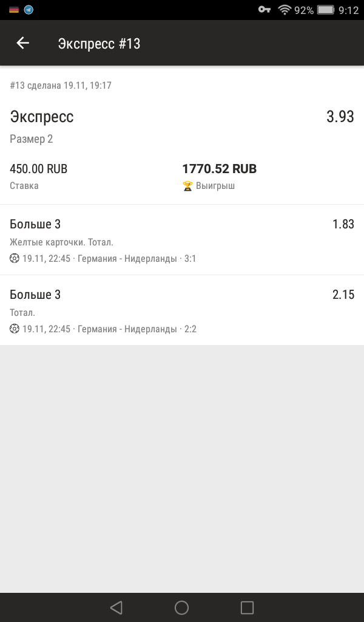Select the 1.83 odds on first bet
This screenshot has width=364, height=622.
pyautogui.click(x=343, y=225)
